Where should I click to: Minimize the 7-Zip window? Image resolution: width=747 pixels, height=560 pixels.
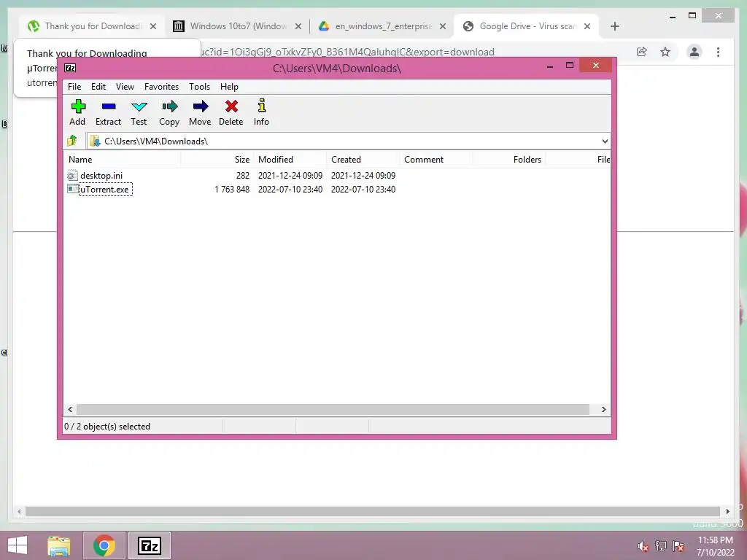pos(550,66)
